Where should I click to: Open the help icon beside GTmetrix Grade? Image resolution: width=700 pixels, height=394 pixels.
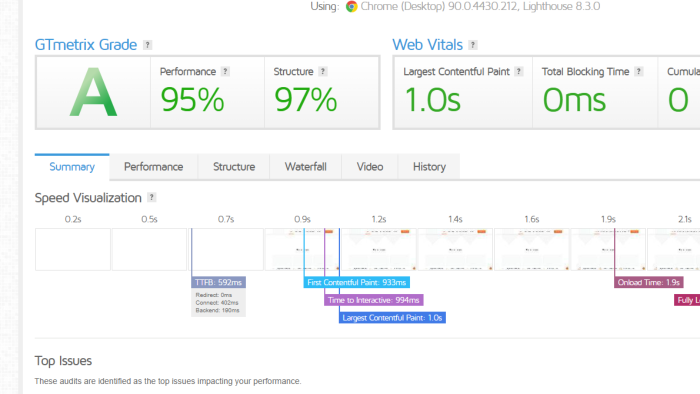coord(147,45)
